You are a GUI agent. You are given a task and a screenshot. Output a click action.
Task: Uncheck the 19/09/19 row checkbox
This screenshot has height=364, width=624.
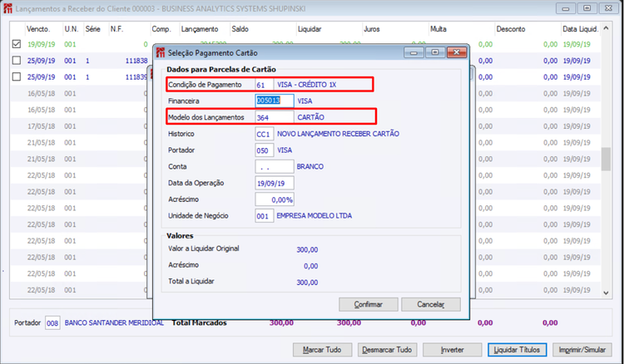[x=17, y=44]
